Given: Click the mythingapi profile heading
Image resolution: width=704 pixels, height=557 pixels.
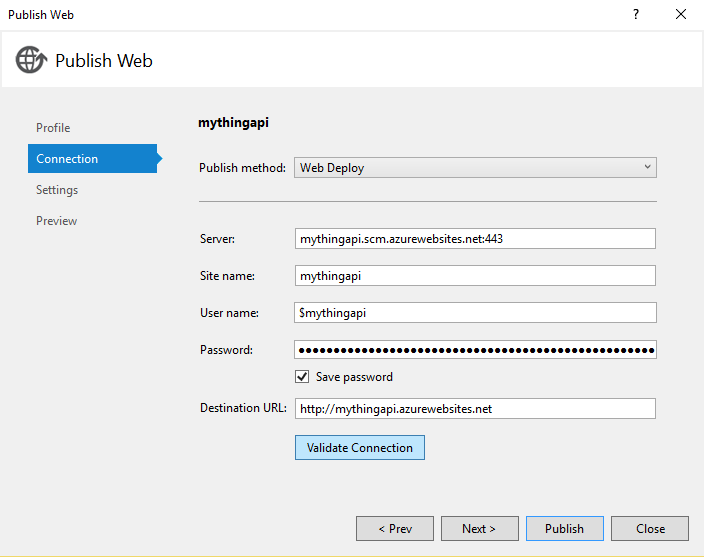Looking at the screenshot, I should (234, 123).
